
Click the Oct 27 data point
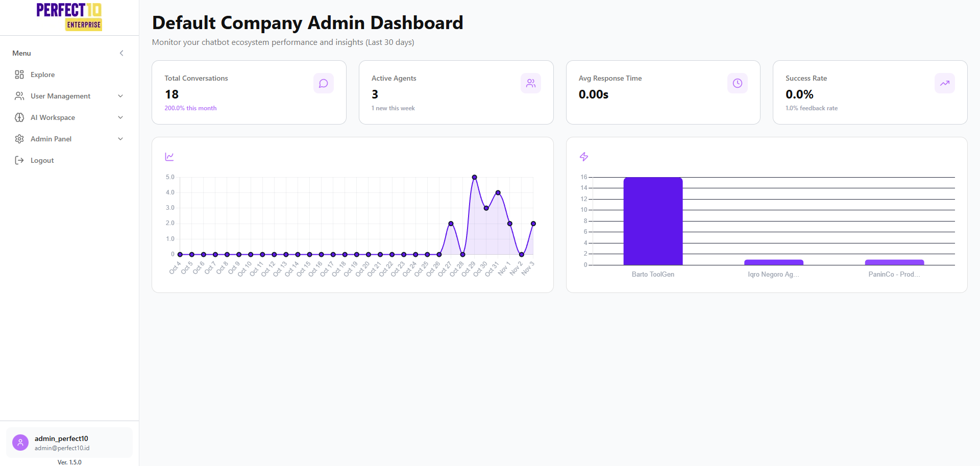tap(451, 224)
